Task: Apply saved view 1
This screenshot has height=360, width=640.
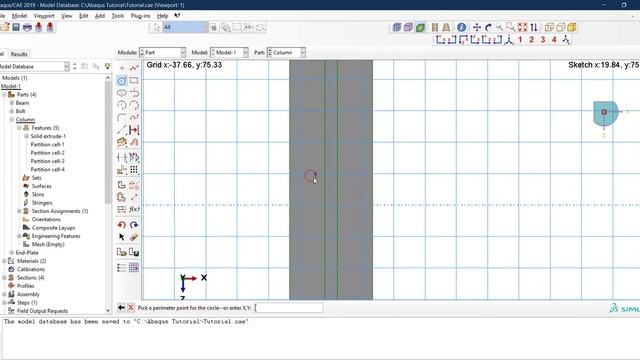Action: click(520, 40)
